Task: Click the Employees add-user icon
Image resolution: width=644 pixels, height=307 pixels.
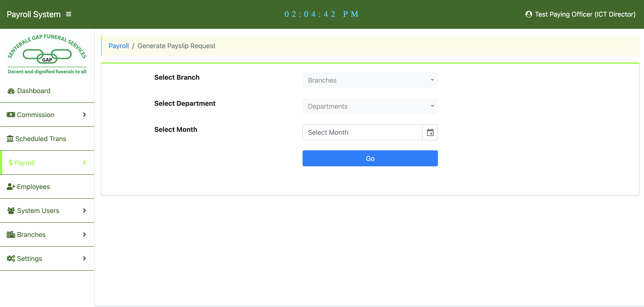Action: tap(11, 187)
